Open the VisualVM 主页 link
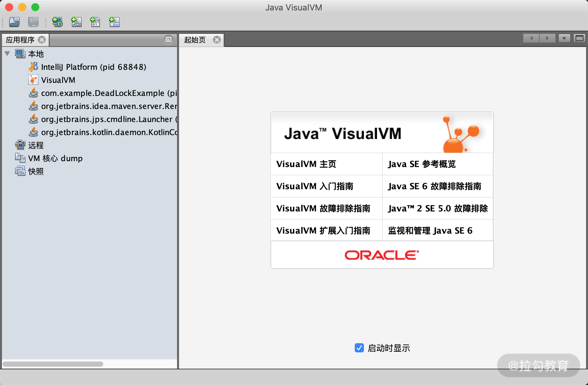Screen dimensions: 588x385 pos(306,164)
